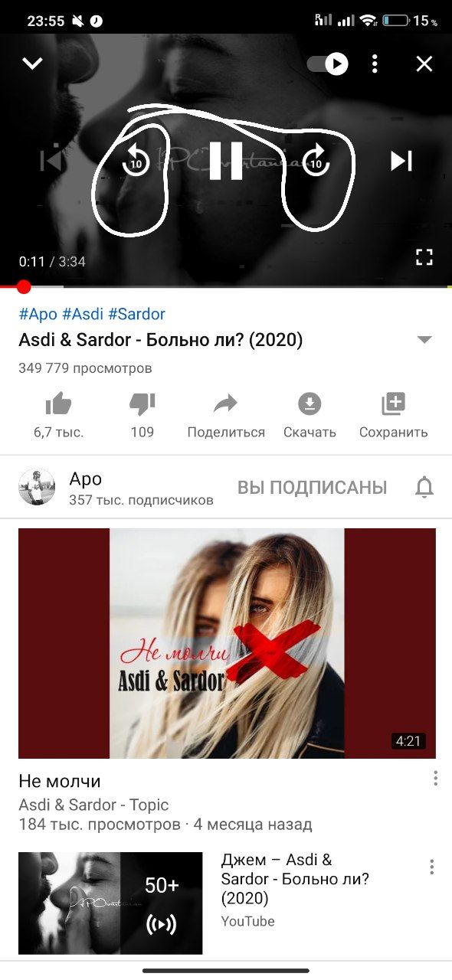Seek using the red progress bar handle
452x980 pixels.
point(24,287)
